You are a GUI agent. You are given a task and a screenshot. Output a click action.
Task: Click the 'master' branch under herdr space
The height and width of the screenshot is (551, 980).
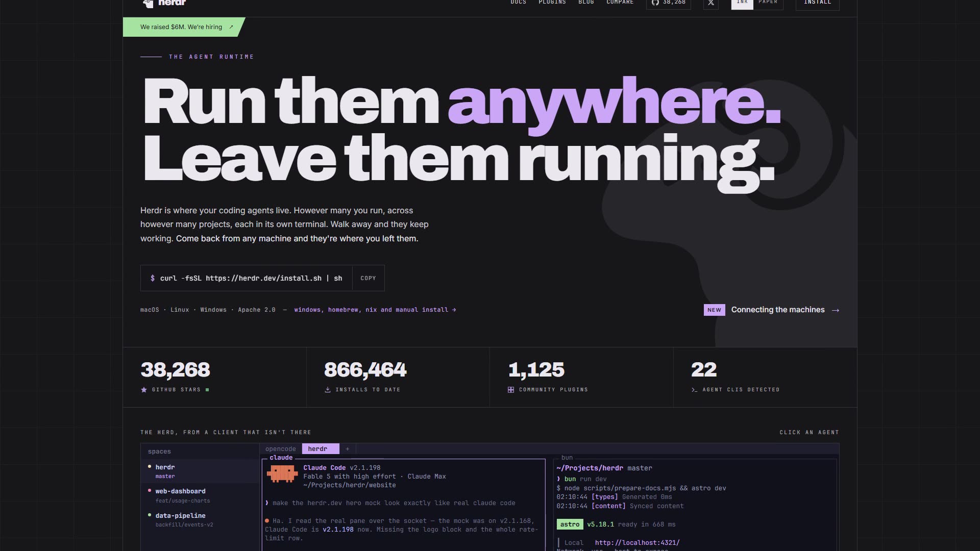(x=165, y=477)
